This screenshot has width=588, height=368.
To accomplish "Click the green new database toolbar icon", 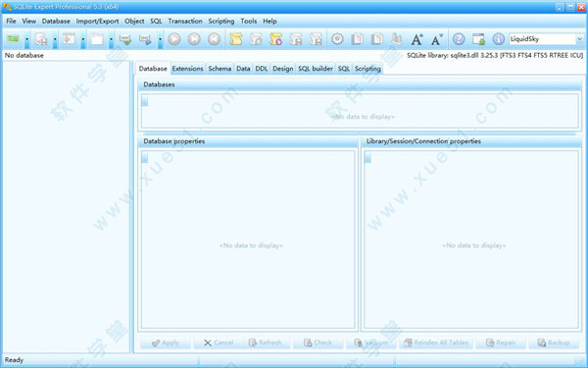I will click(x=13, y=39).
